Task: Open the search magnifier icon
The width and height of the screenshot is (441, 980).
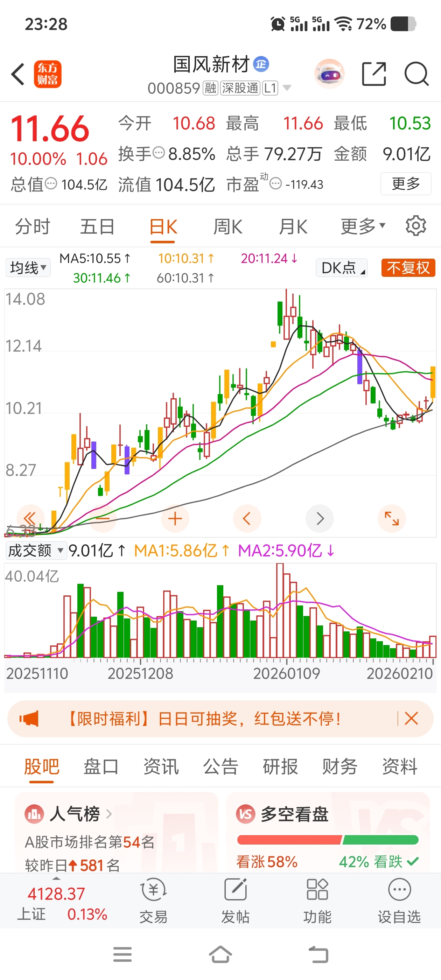Action: pyautogui.click(x=416, y=74)
